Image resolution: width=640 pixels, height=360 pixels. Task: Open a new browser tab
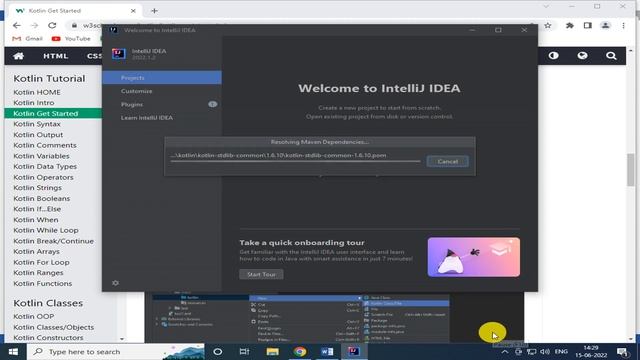click(154, 11)
